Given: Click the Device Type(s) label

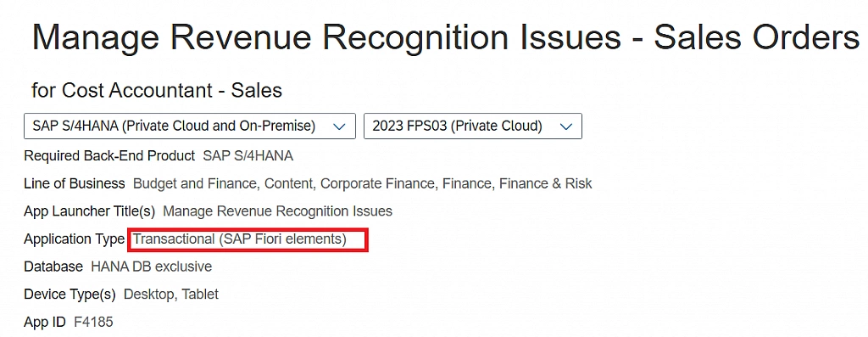Looking at the screenshot, I should pos(70,295).
